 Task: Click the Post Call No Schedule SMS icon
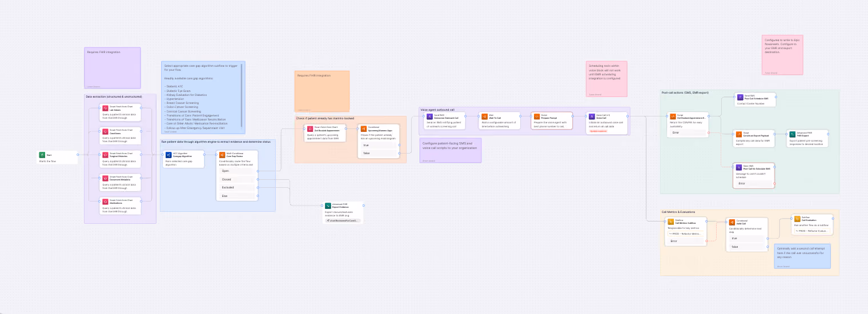(739, 167)
